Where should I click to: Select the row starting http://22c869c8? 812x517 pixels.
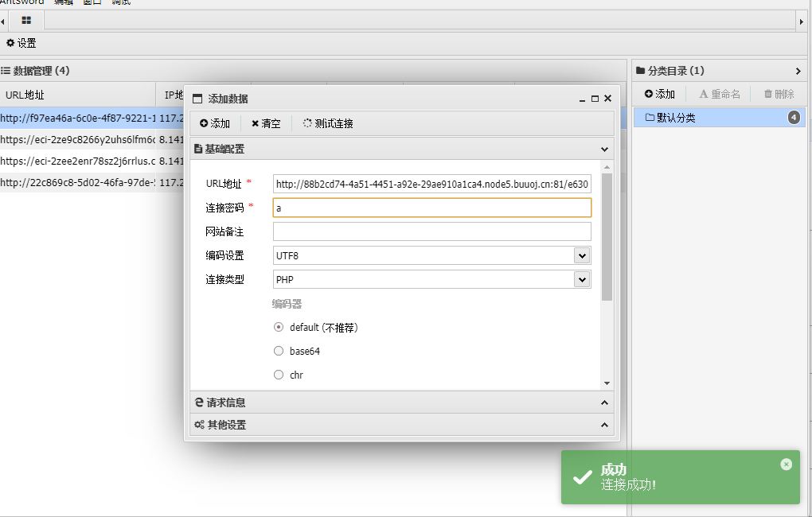click(92, 182)
